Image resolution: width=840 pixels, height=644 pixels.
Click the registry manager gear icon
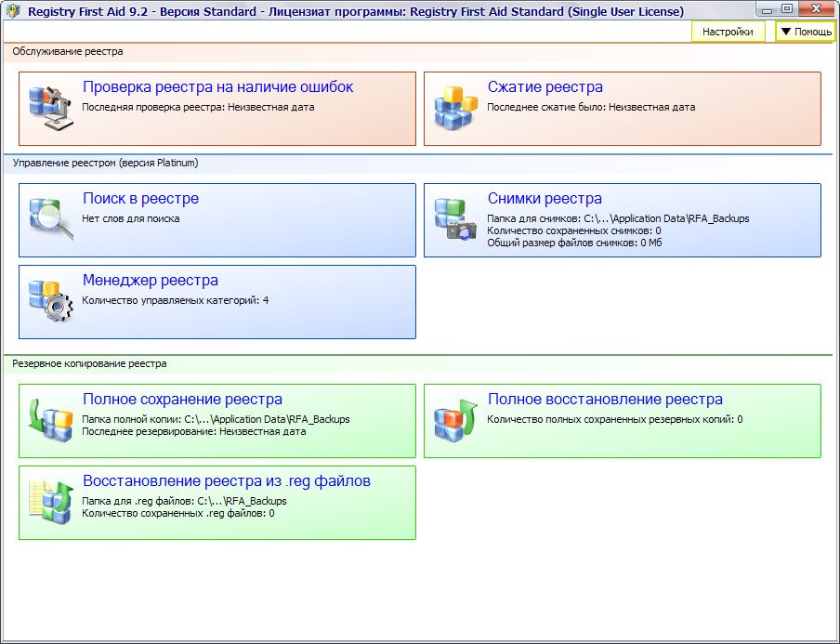pos(51,301)
